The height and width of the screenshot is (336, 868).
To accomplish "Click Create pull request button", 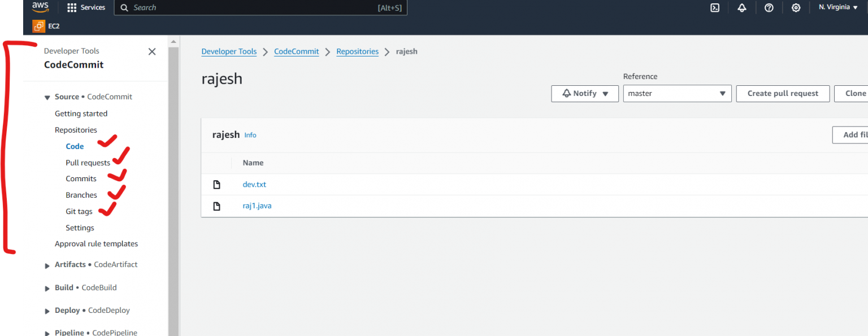I will [x=783, y=94].
